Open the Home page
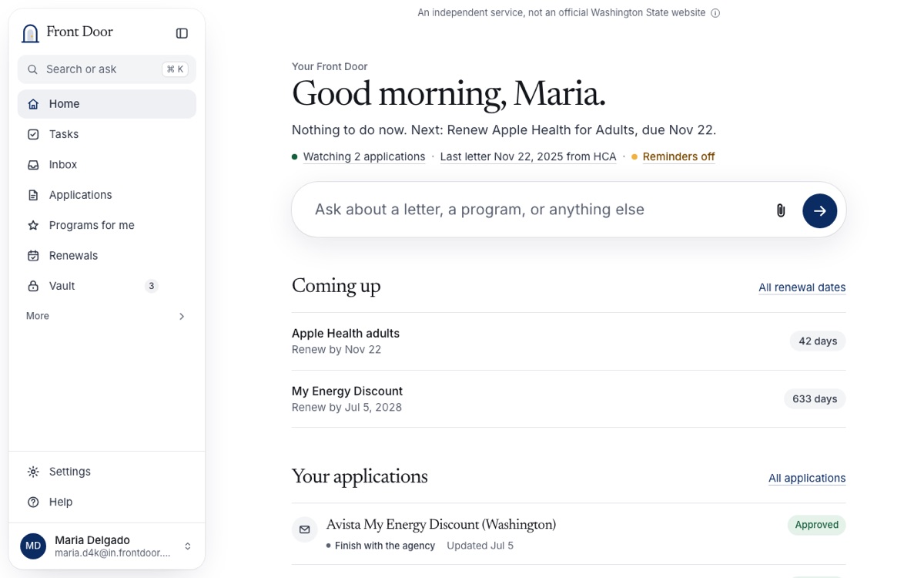This screenshot has height=578, width=924. 107,104
